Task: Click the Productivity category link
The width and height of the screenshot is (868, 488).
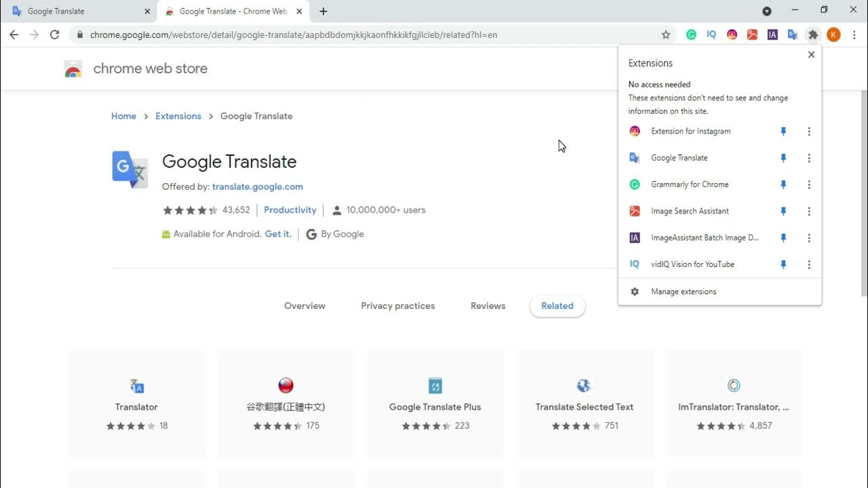Action: 290,210
